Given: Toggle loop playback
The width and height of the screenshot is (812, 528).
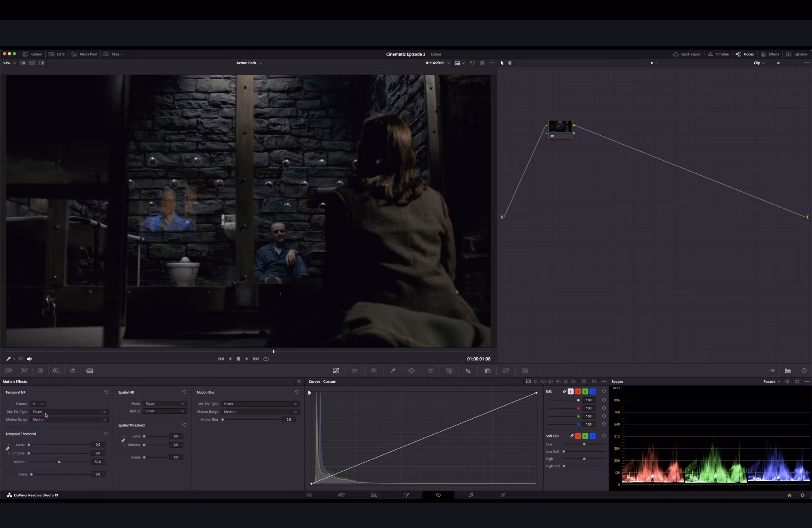Looking at the screenshot, I should pyautogui.click(x=267, y=359).
